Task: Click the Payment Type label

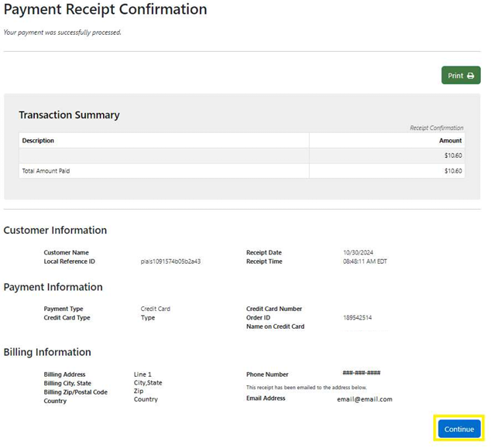Action: click(64, 309)
